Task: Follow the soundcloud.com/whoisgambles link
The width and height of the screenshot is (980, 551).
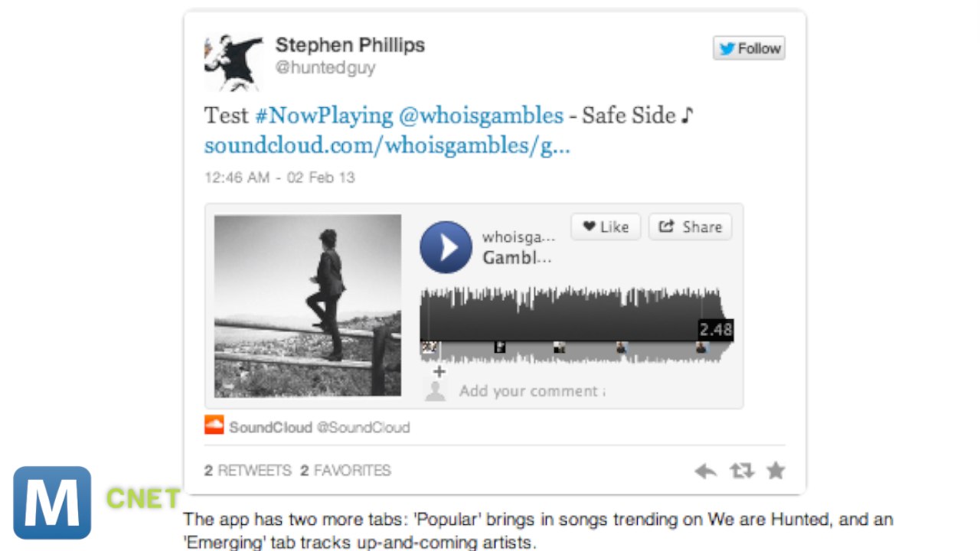Action: point(387,145)
